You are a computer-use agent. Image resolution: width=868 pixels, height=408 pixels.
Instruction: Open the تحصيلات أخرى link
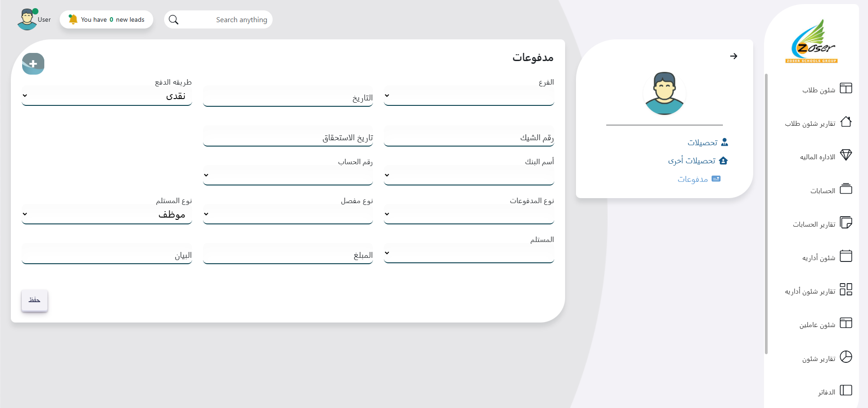(692, 161)
